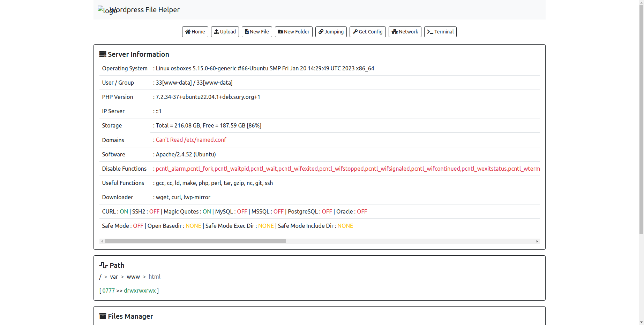Click the Safe Mode Exec Dir NONE value

[266, 226]
